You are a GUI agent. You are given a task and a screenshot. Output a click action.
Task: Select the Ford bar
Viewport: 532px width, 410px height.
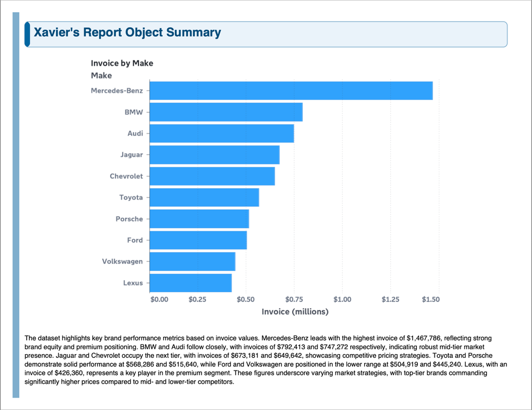coord(198,240)
